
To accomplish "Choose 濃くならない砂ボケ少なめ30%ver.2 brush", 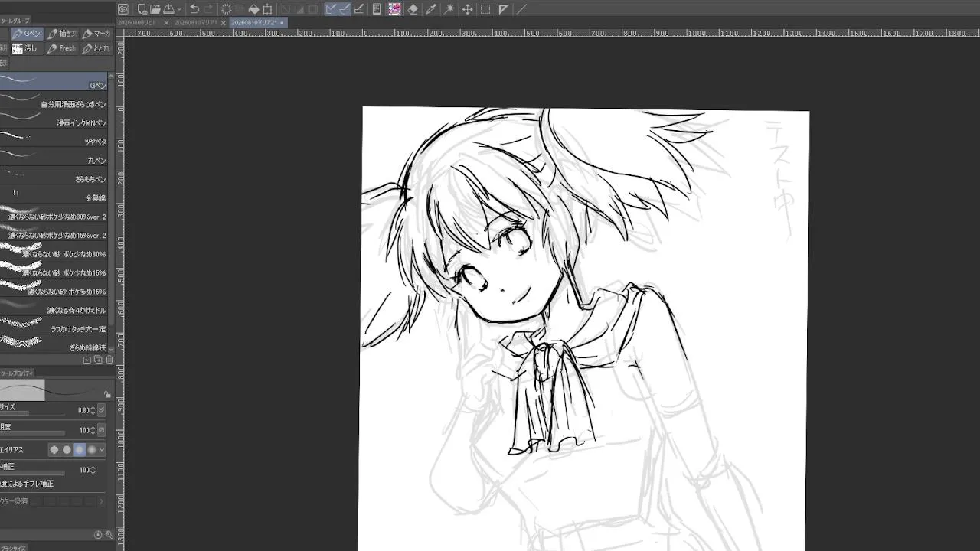I will [x=54, y=213].
